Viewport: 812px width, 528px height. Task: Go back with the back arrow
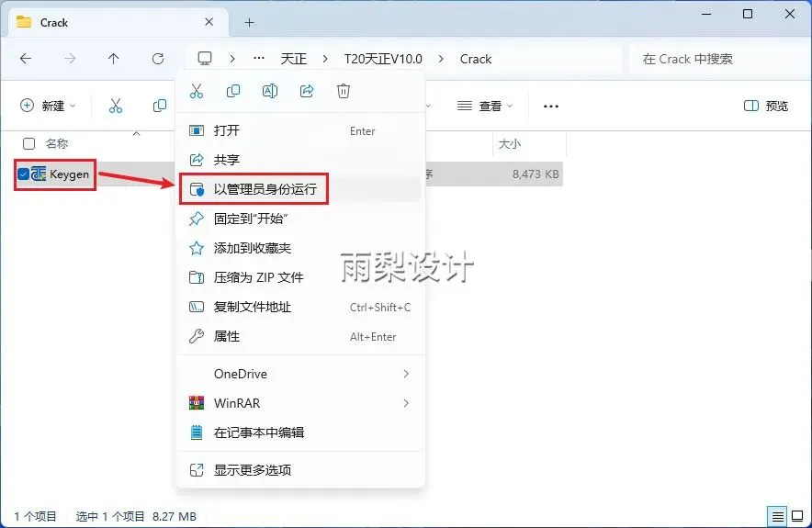click(x=26, y=59)
